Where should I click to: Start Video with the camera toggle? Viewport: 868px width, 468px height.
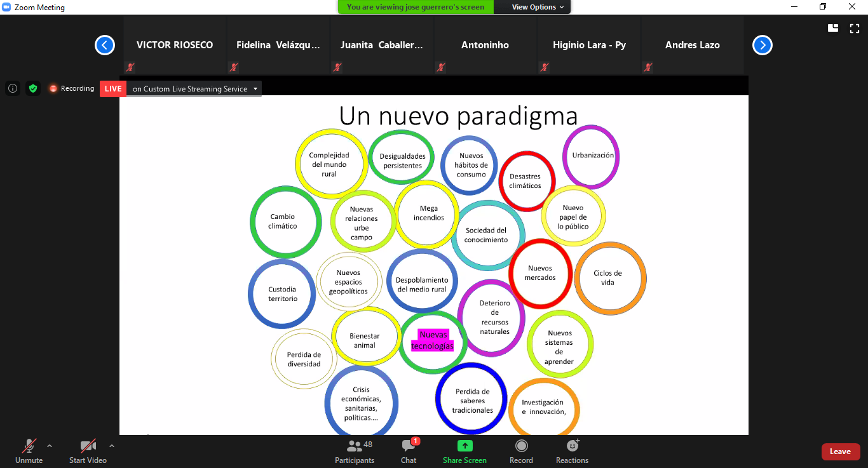point(88,450)
